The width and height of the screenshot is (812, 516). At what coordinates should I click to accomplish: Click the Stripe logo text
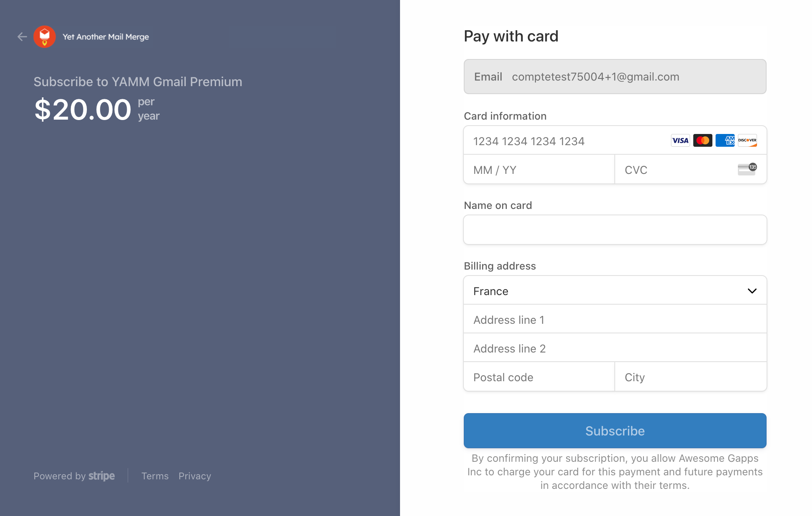pos(102,476)
